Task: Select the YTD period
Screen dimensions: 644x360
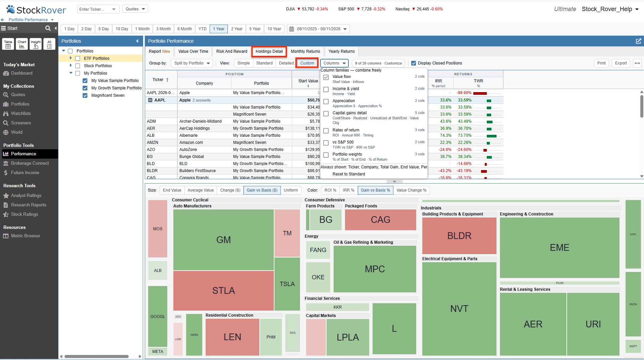Action: [203, 29]
